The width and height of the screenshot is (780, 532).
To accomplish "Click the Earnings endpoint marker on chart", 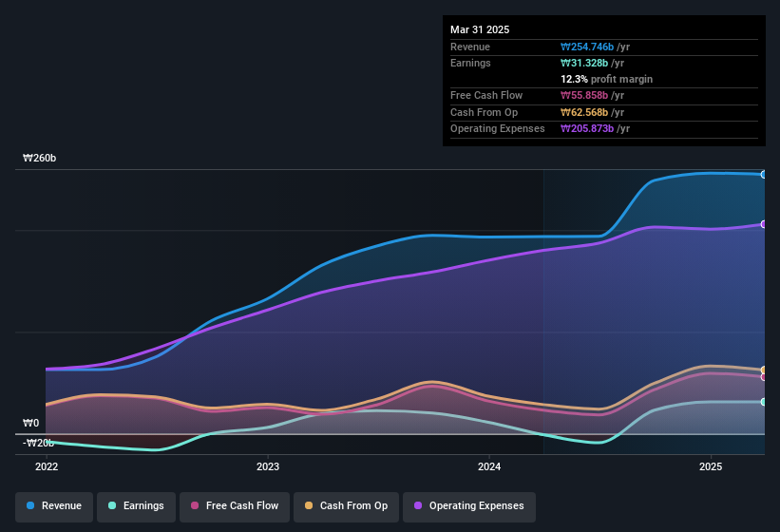I will [764, 402].
